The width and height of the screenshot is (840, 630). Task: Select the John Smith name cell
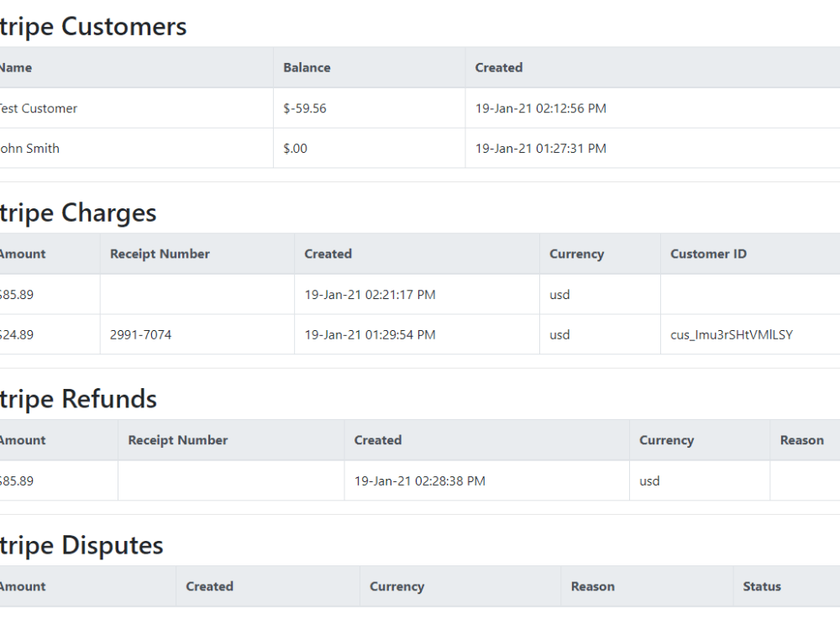click(x=30, y=149)
